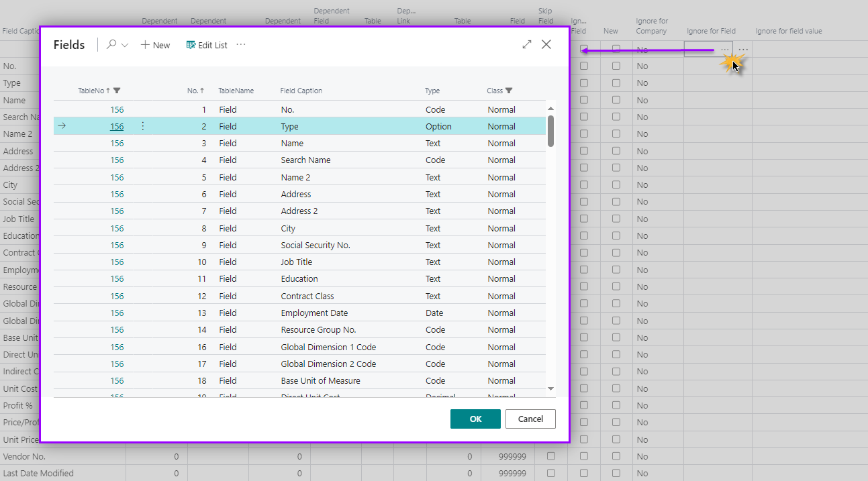Open Ignore for field value column header

click(x=789, y=31)
